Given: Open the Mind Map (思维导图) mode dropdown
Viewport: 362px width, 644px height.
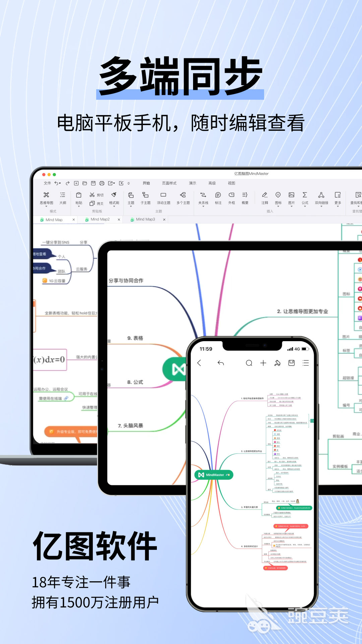Looking at the screenshot, I should (46, 207).
